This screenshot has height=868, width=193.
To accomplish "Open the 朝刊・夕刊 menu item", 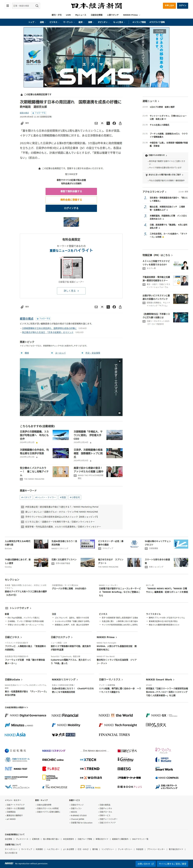I will (x=56, y=15).
